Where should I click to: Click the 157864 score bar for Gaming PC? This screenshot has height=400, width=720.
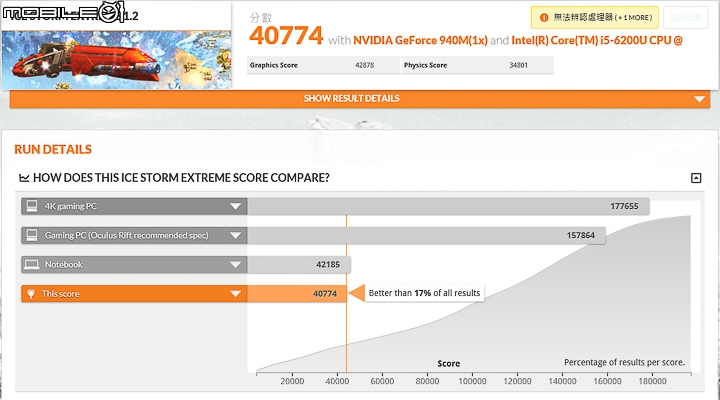coord(426,235)
